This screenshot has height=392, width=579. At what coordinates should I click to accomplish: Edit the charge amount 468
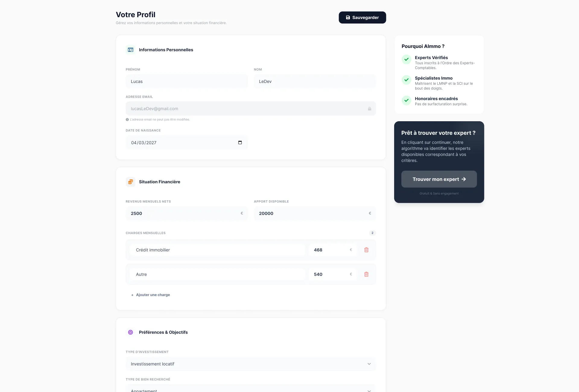click(333, 250)
